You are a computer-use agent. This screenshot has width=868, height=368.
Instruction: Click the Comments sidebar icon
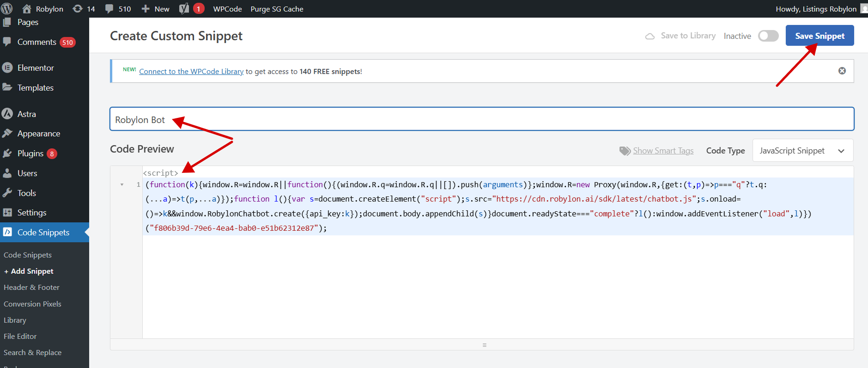pyautogui.click(x=7, y=42)
